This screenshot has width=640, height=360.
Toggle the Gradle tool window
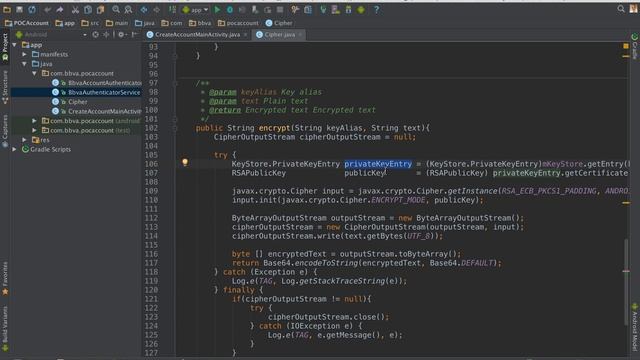(635, 46)
